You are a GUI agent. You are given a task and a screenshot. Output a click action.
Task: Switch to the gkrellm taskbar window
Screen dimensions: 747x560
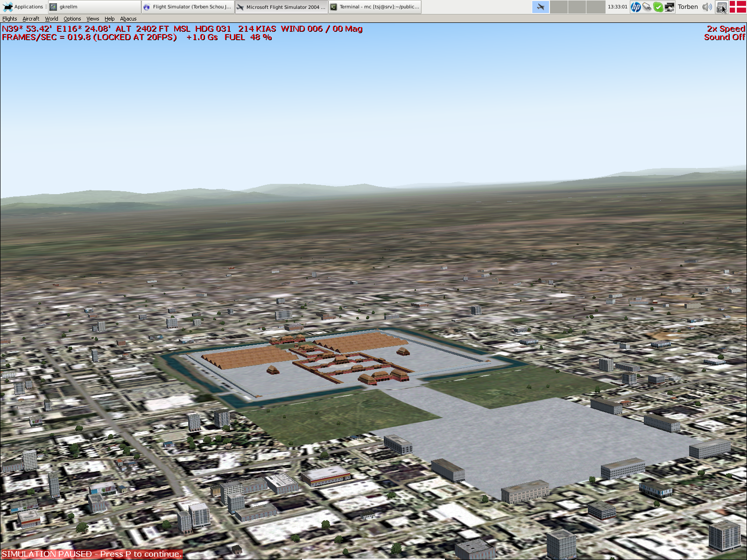pos(95,7)
